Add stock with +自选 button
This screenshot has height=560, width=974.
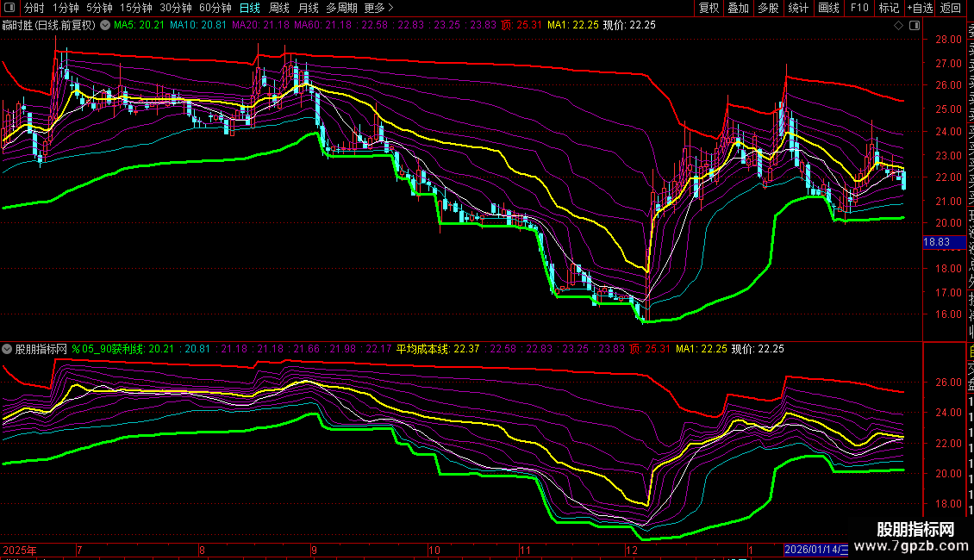tap(919, 8)
